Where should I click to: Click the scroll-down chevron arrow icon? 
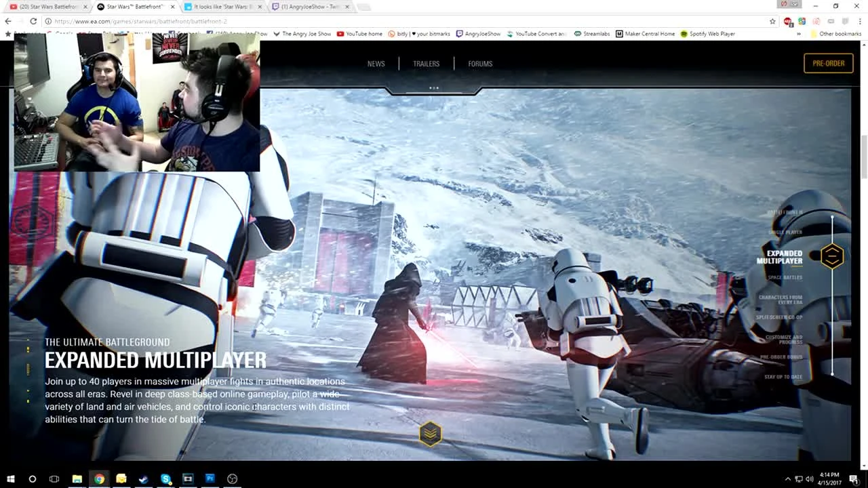pos(430,434)
